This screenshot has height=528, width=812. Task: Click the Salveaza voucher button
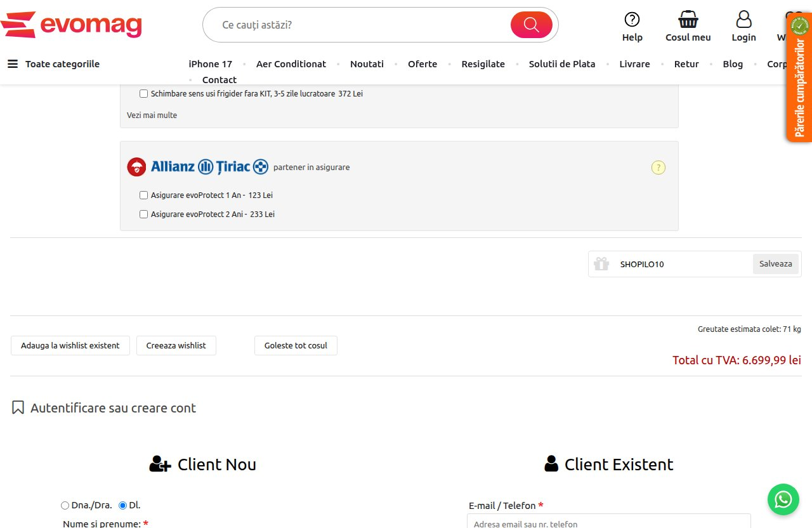pyautogui.click(x=776, y=264)
